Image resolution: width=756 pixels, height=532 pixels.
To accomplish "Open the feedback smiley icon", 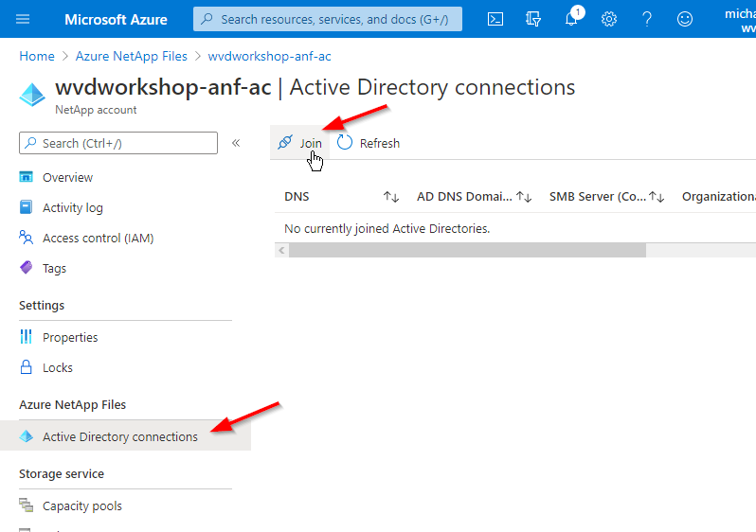I will pos(685,19).
